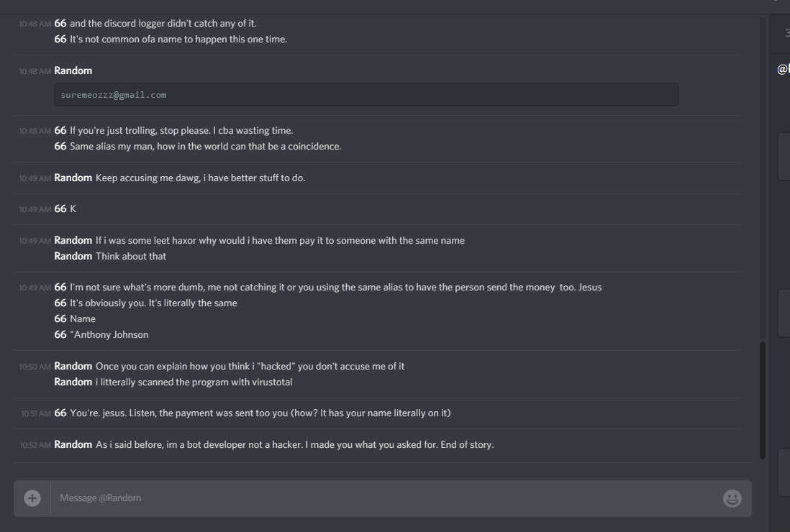Click 66 beside 'It's obviously you' message

click(x=60, y=303)
